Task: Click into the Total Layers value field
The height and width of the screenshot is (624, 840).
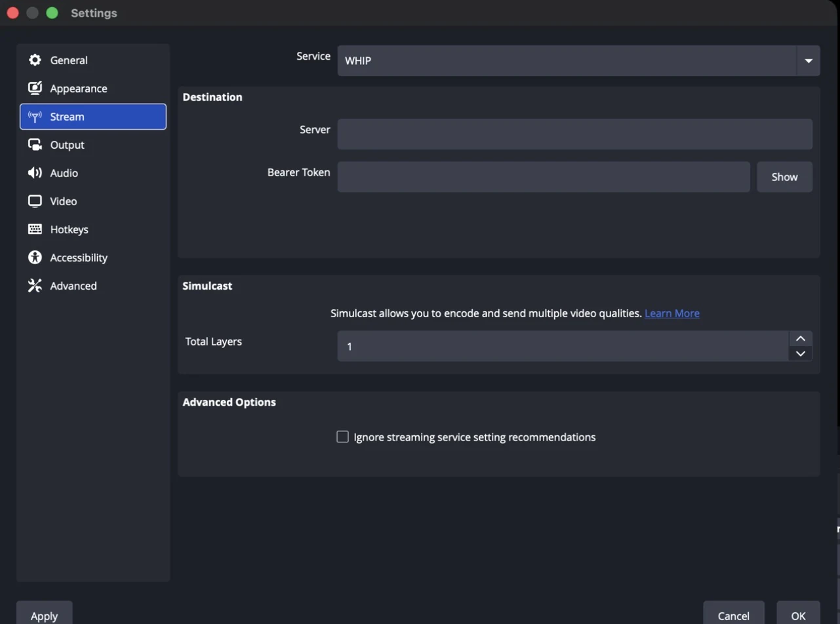Action: 563,346
